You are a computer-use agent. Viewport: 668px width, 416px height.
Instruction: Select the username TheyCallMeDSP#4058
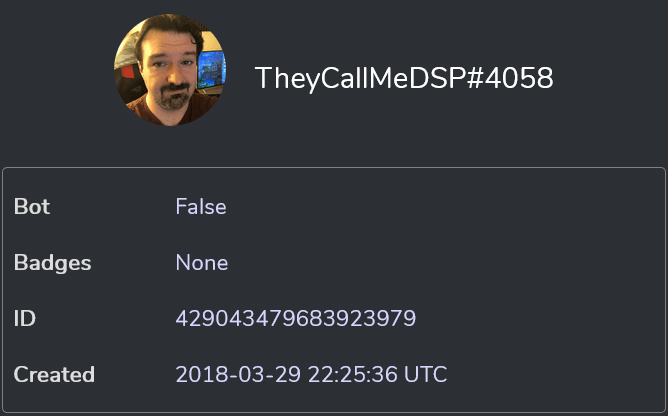[x=404, y=78]
